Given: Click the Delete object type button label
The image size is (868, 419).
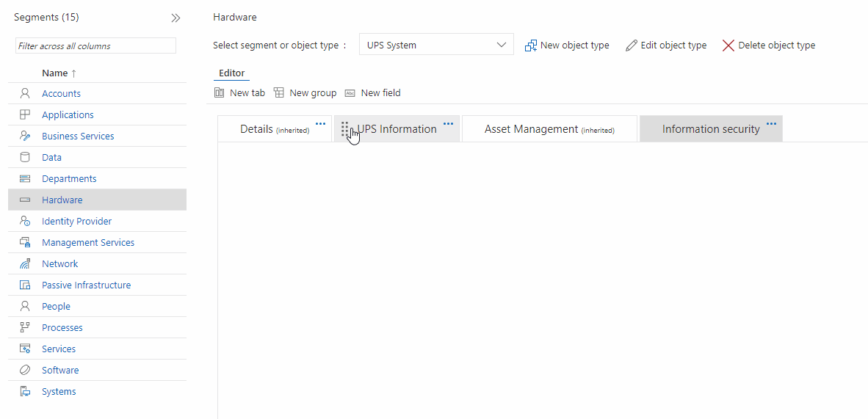Looking at the screenshot, I should tap(777, 45).
